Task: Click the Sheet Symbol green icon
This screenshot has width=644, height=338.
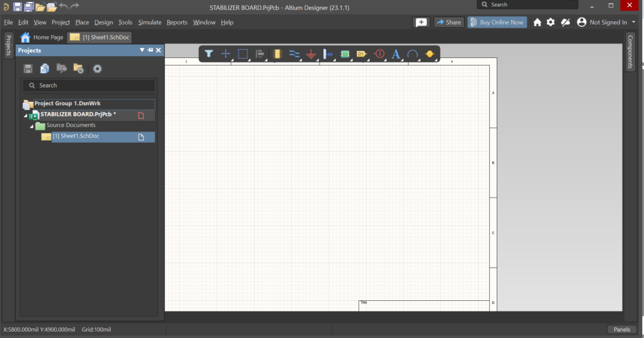Action: pos(345,54)
